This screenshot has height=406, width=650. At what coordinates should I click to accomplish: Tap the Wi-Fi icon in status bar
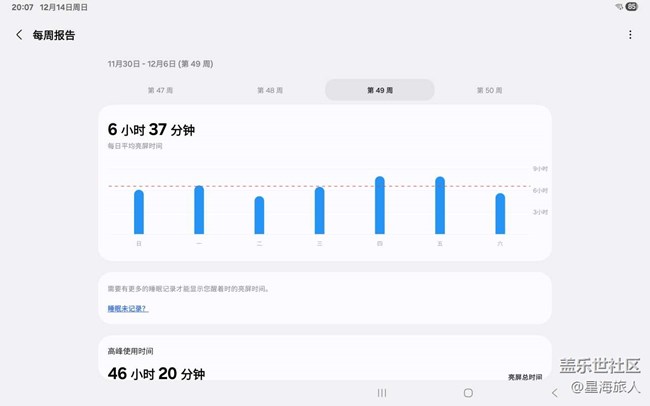click(617, 7)
